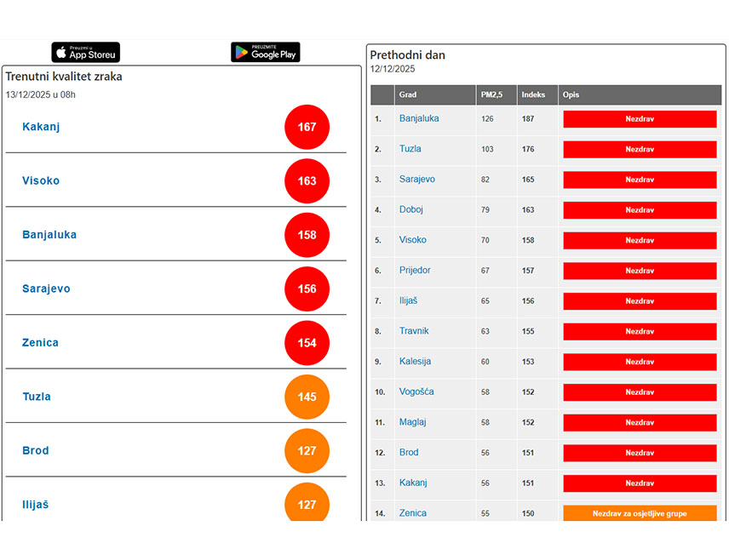Click Banjaluka's red 158 index circle

click(x=307, y=235)
